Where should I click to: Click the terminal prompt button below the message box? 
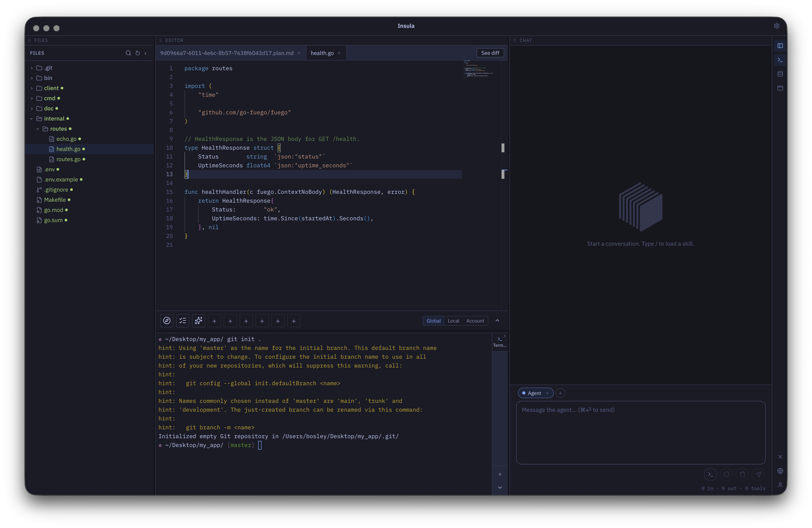(x=710, y=474)
